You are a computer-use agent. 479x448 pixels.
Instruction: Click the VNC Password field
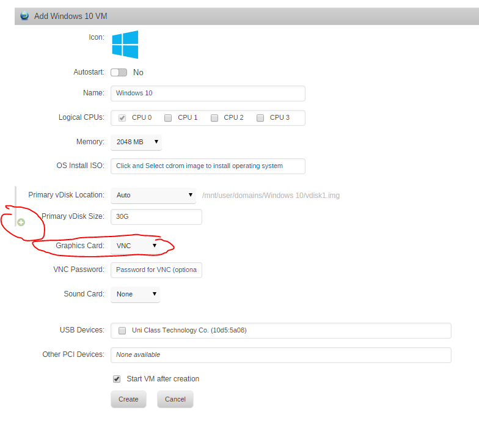pyautogui.click(x=156, y=270)
